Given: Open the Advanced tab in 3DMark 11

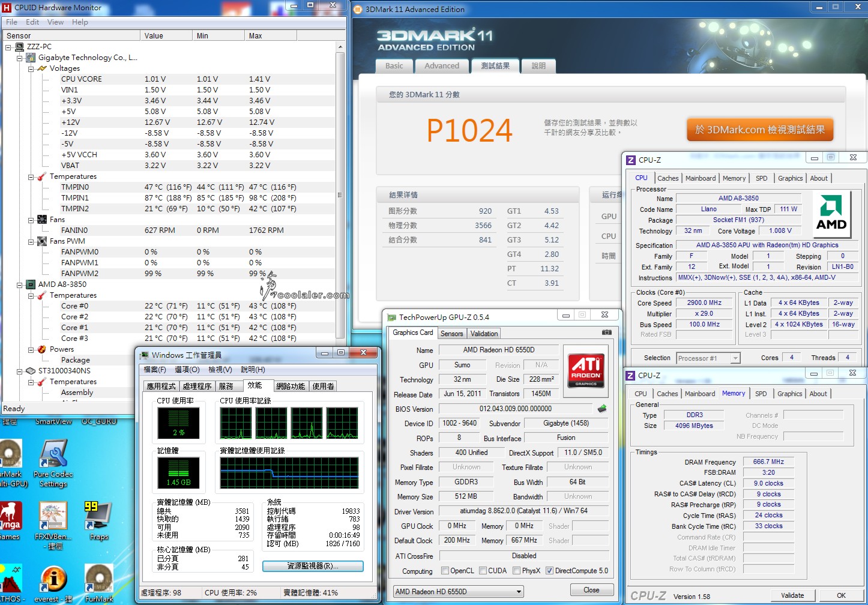Looking at the screenshot, I should [x=442, y=66].
